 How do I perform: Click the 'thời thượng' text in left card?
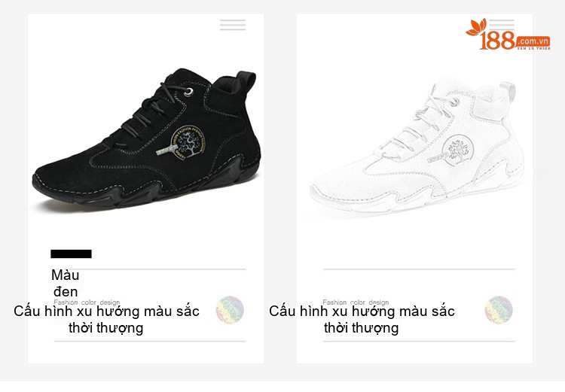[106, 328]
